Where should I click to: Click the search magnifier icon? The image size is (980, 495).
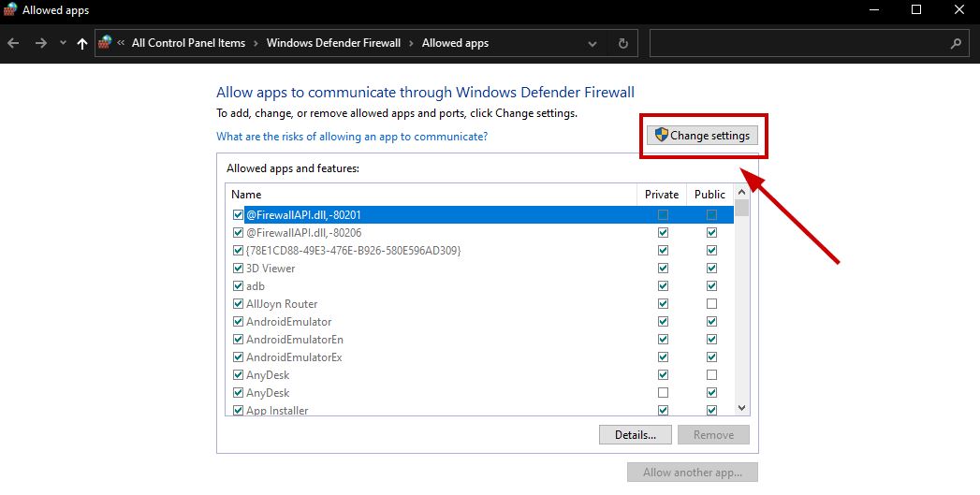pyautogui.click(x=956, y=43)
